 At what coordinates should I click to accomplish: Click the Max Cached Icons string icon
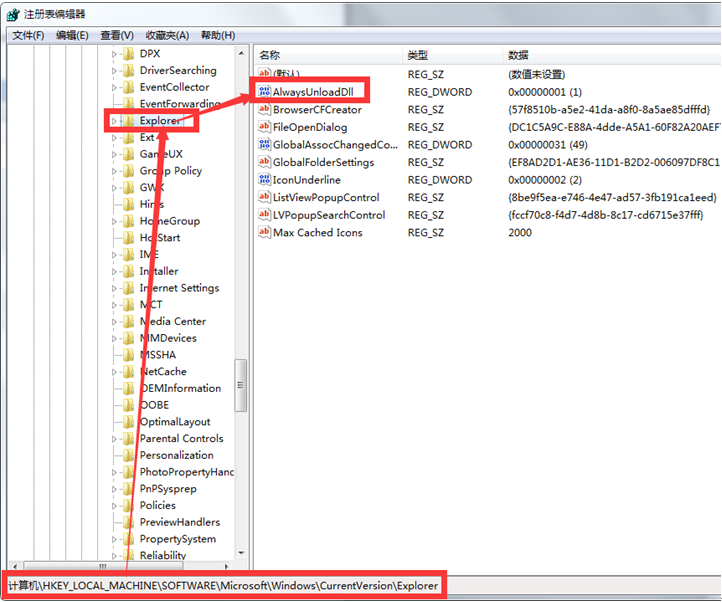tap(264, 232)
